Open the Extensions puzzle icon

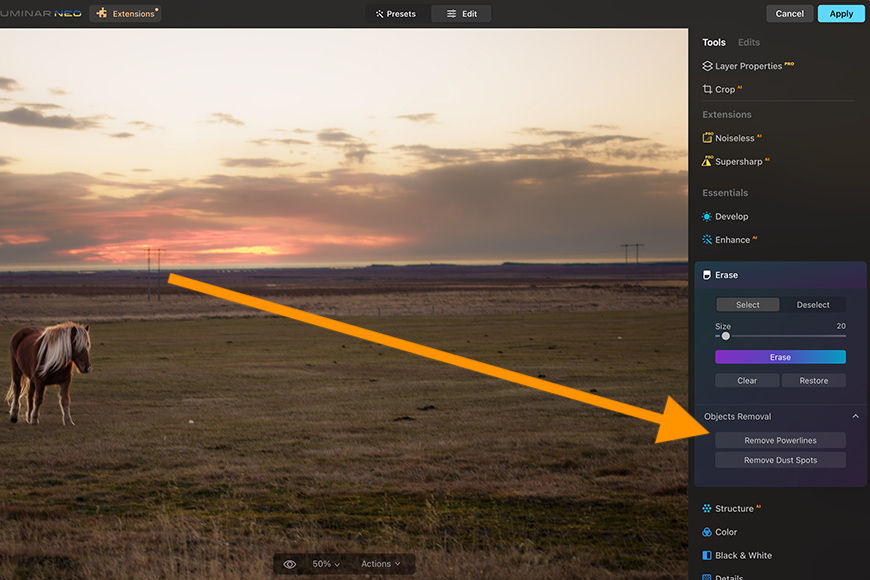click(102, 13)
